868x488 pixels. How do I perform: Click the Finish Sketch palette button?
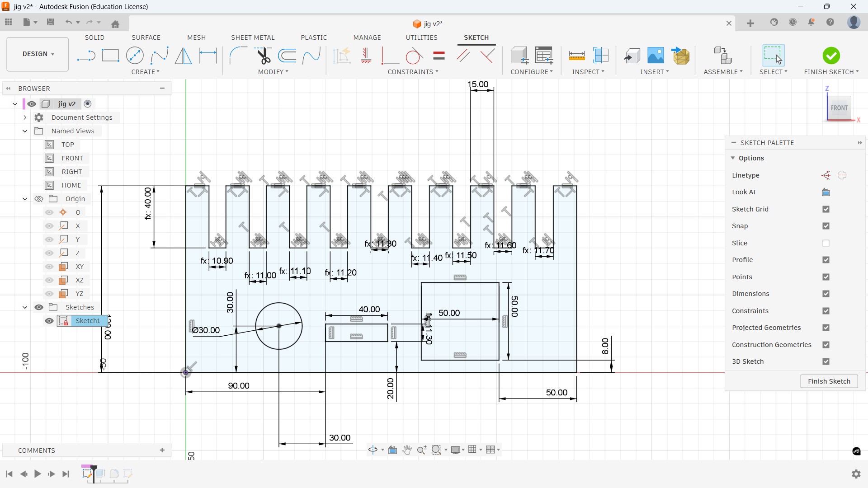click(x=829, y=381)
